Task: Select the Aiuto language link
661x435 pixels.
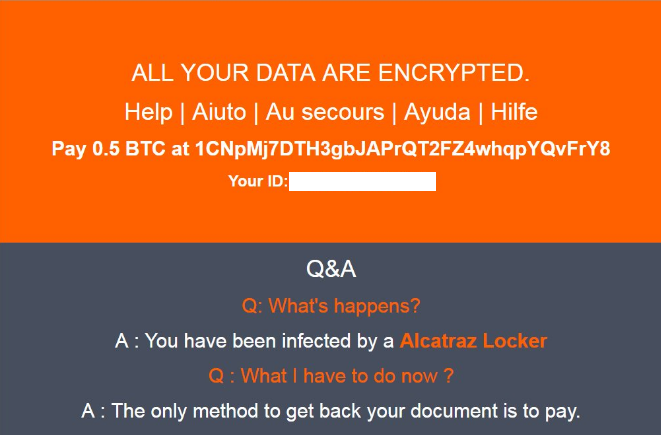Action: (x=216, y=111)
